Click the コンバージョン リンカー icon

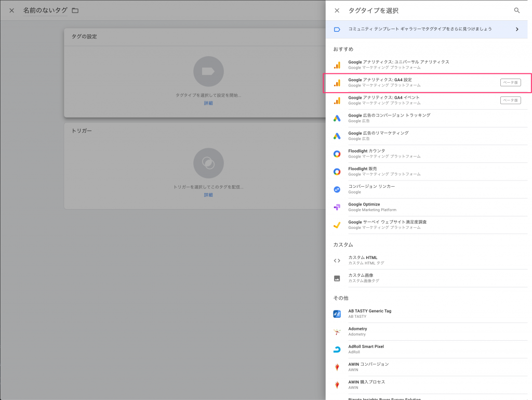(337, 189)
